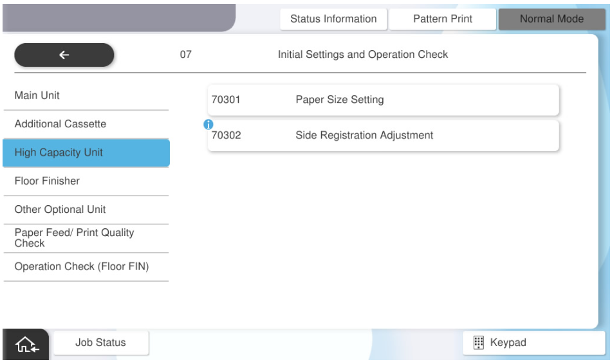Click the blue info icon beside 70302
Image resolution: width=612 pixels, height=364 pixels.
209,124
